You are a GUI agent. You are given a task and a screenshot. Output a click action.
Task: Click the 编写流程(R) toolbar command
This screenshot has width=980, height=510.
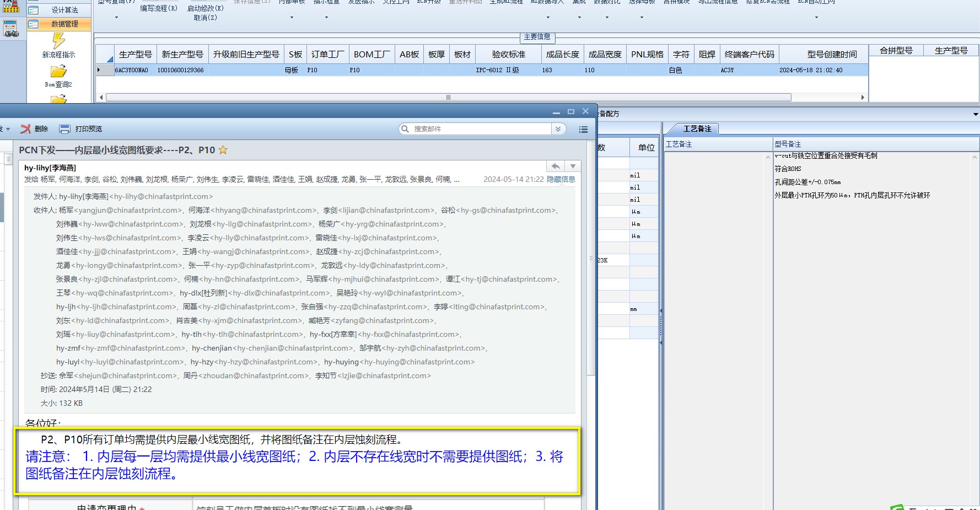tap(159, 8)
